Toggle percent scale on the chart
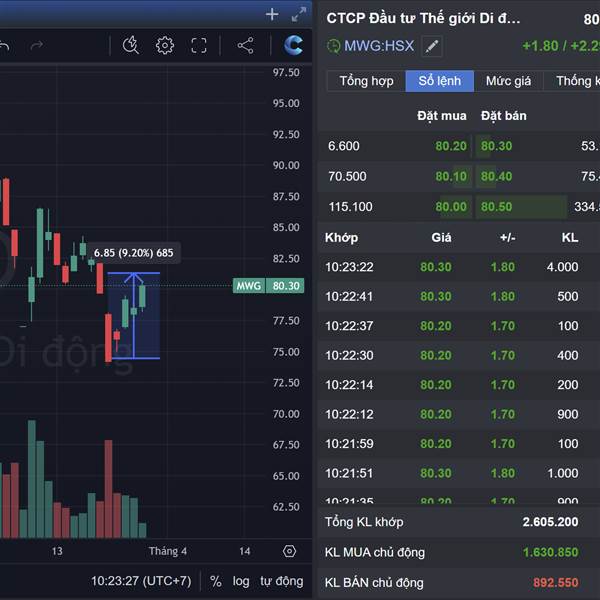The height and width of the screenshot is (600, 600). (x=215, y=581)
